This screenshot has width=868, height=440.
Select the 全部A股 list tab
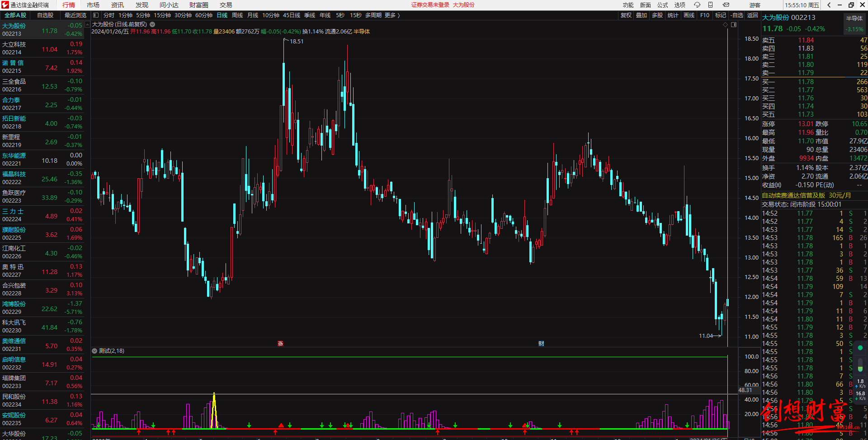tap(15, 15)
